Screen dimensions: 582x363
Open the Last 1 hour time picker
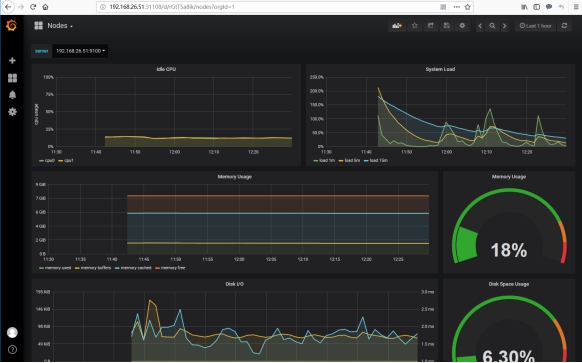tap(535, 26)
